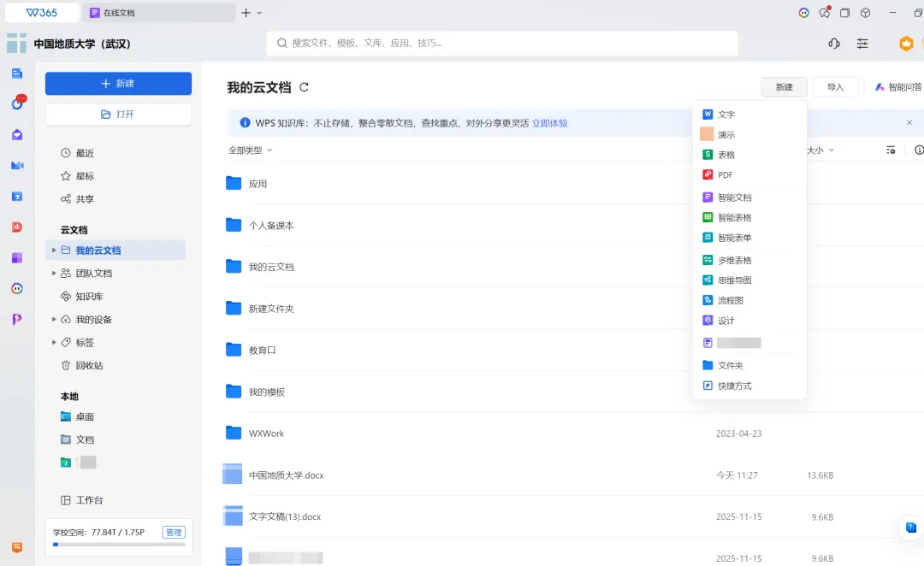This screenshot has width=924, height=566.
Task: Expand the 全部类型 filter dropdown
Action: pyautogui.click(x=251, y=150)
